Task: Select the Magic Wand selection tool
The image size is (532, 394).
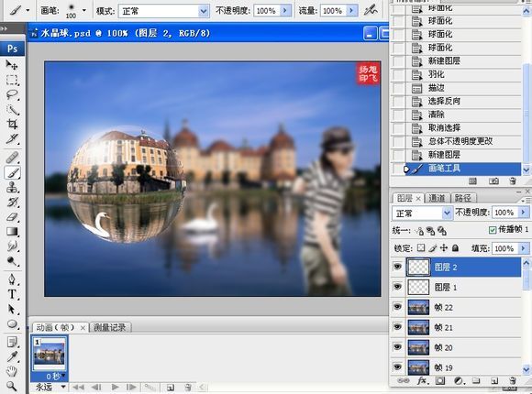Action: coord(12,110)
